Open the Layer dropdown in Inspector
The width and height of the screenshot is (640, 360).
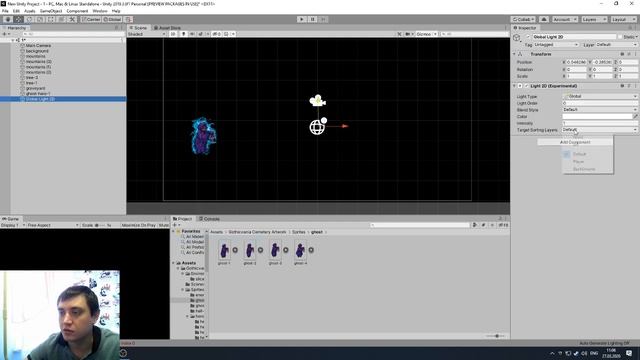(616, 44)
